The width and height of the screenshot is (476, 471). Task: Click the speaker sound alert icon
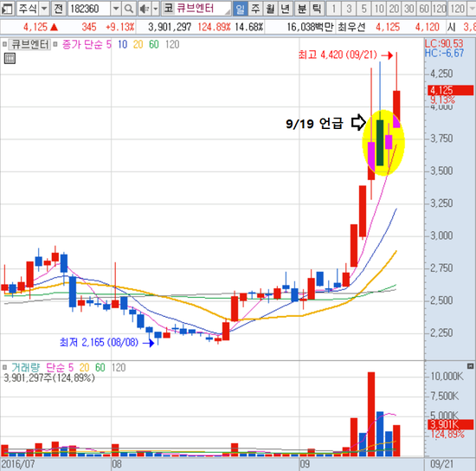145,9
